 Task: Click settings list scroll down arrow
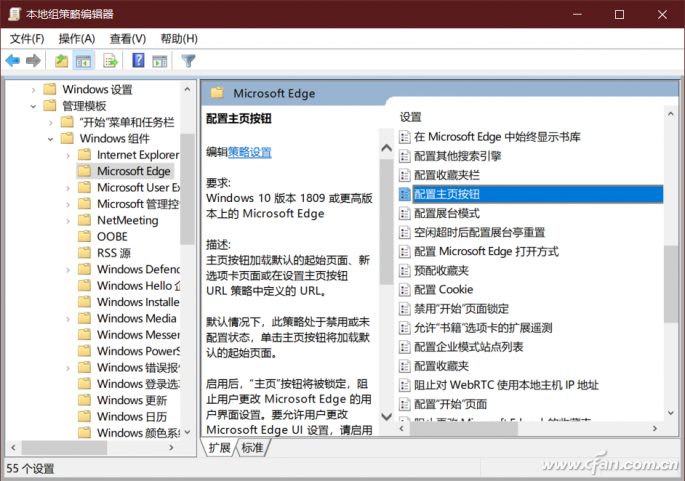pos(670,413)
